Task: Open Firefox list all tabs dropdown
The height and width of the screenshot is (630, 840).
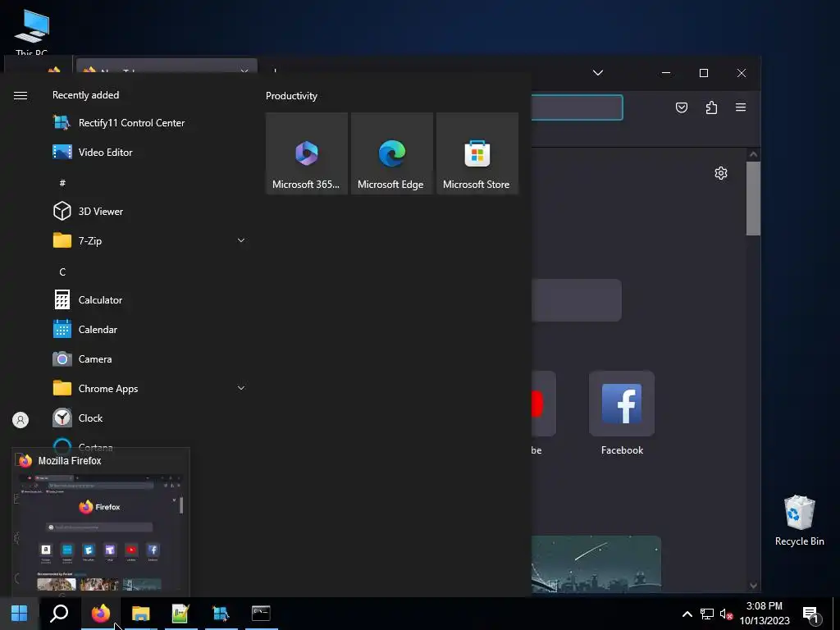Action: tap(598, 73)
